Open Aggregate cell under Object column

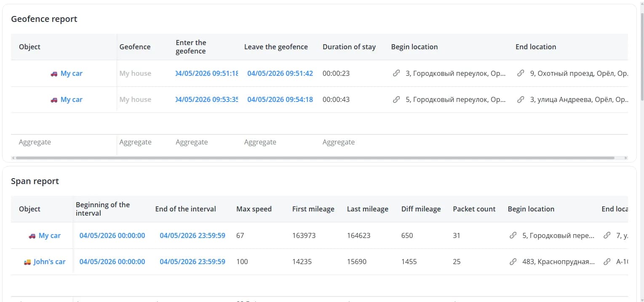click(x=35, y=142)
